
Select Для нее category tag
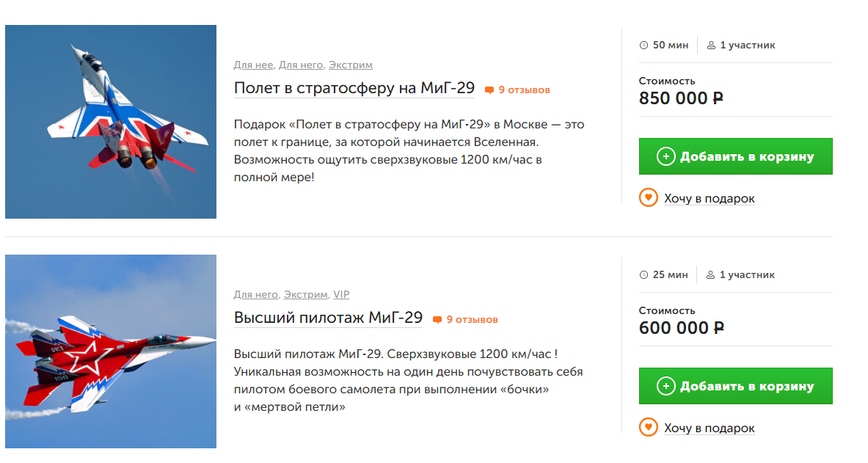(x=253, y=65)
